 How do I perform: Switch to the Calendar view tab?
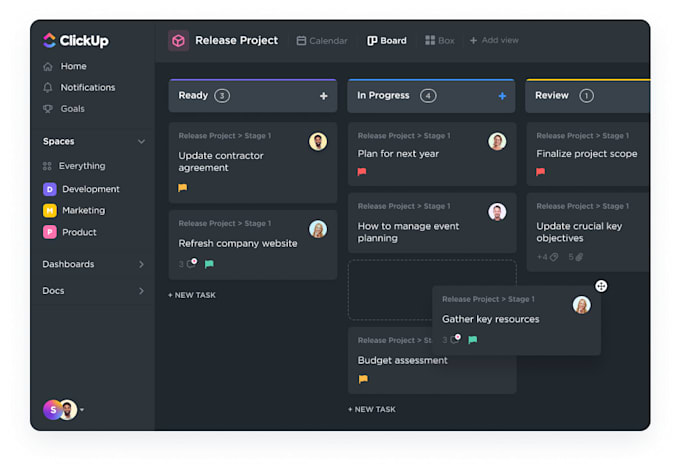322,41
